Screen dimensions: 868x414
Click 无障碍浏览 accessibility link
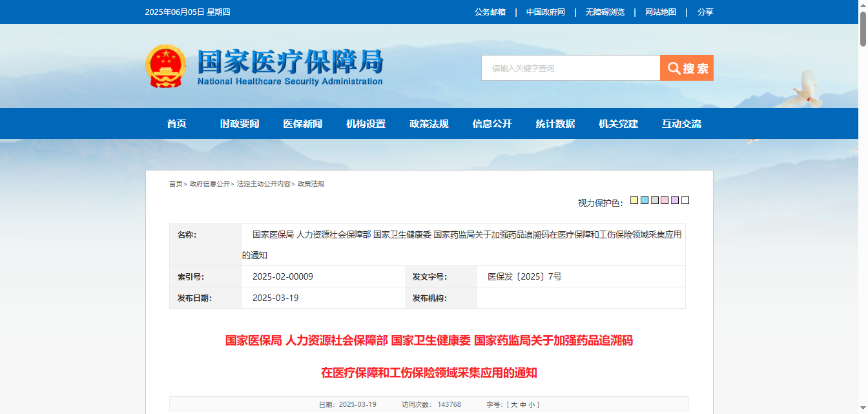[605, 12]
